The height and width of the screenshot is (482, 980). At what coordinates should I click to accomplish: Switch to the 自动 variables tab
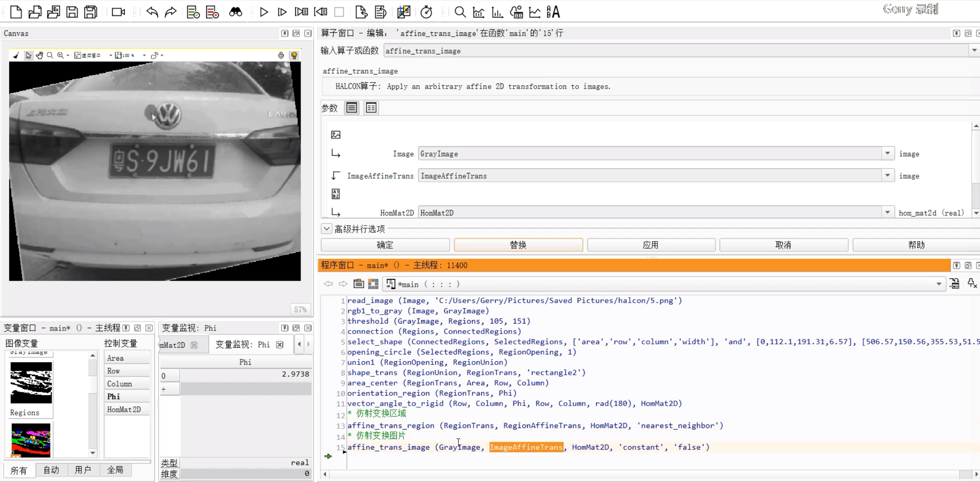coord(51,470)
